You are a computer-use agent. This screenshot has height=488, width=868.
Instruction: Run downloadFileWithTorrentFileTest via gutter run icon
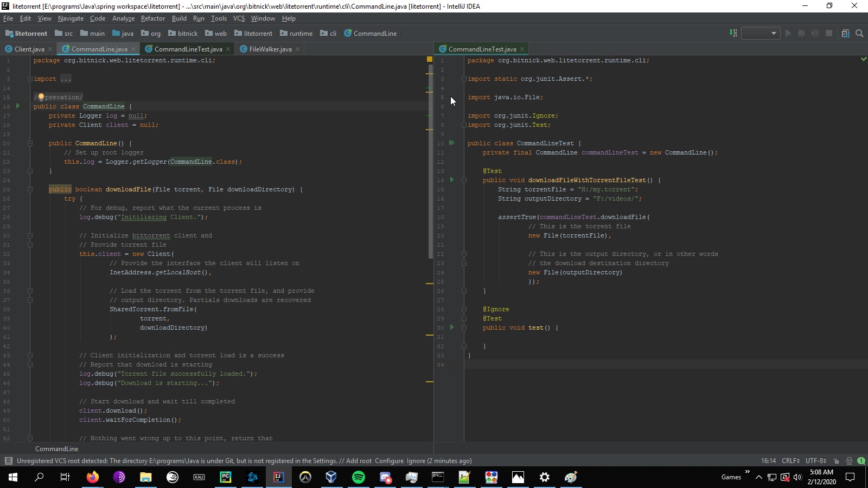click(452, 180)
